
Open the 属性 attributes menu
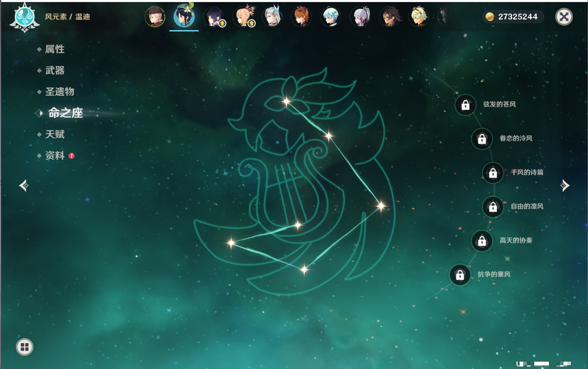click(x=55, y=49)
